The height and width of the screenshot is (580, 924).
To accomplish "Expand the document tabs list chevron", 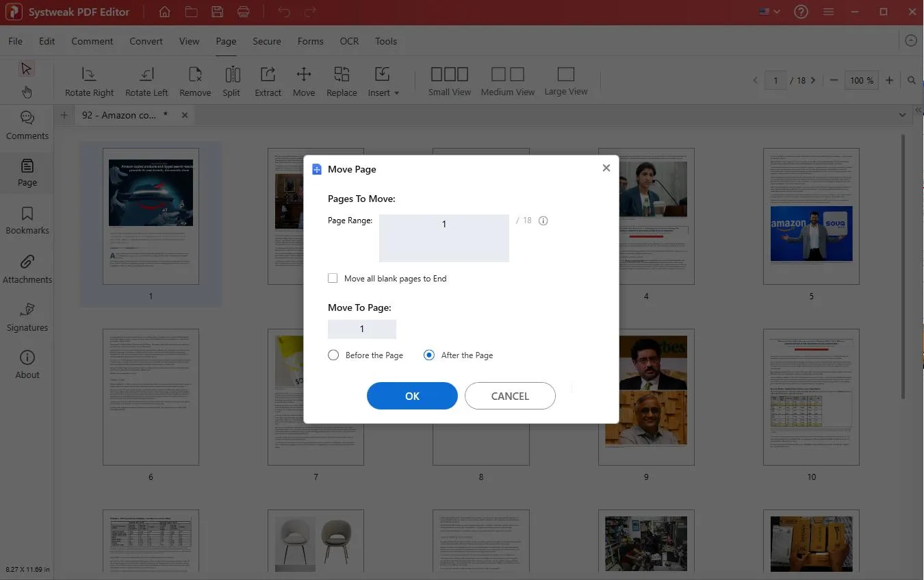I will click(x=902, y=115).
